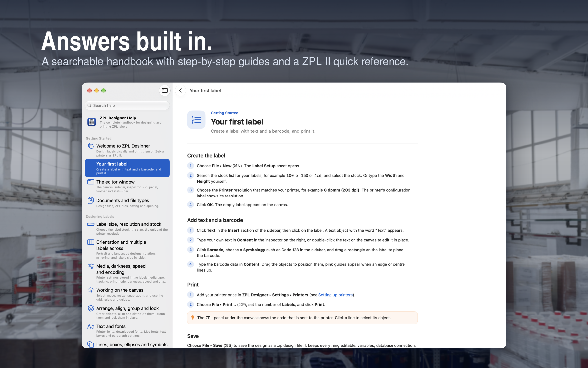Screen dimensions: 588x368
Task: Click the Documents and file types icon
Action: (91, 200)
